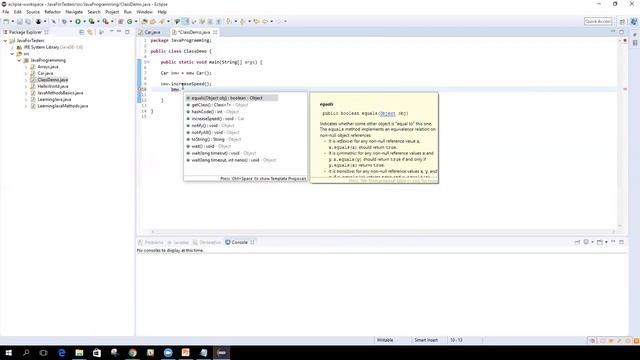
Task: Click the green Run toolbar button
Action: [78, 21]
